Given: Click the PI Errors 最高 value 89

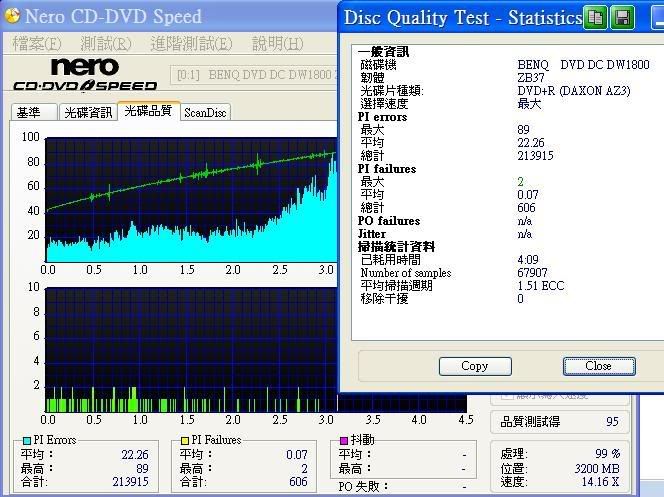Looking at the screenshot, I should [142, 469].
